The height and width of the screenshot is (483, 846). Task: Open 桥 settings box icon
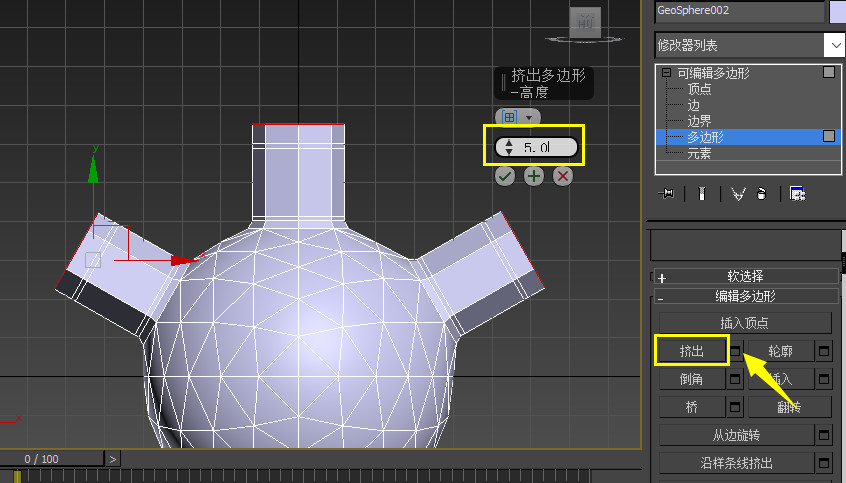[735, 407]
